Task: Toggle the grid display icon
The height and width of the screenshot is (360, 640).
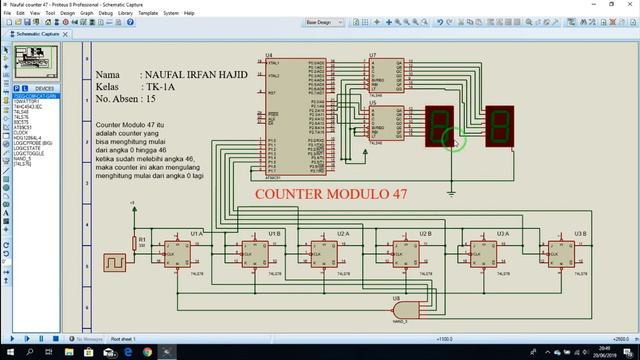Action: pyautogui.click(x=365, y=22)
